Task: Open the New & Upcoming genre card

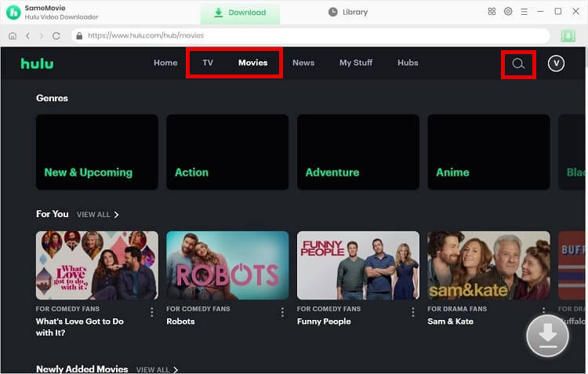Action: point(96,152)
